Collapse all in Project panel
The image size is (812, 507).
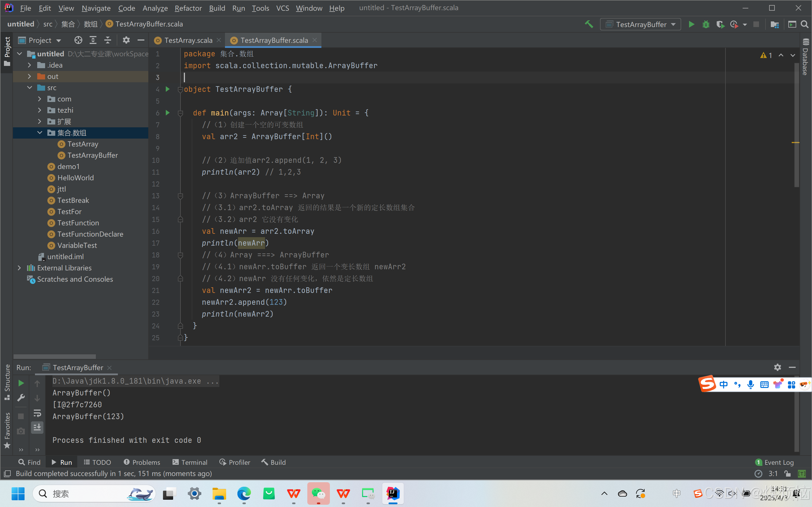[108, 40]
